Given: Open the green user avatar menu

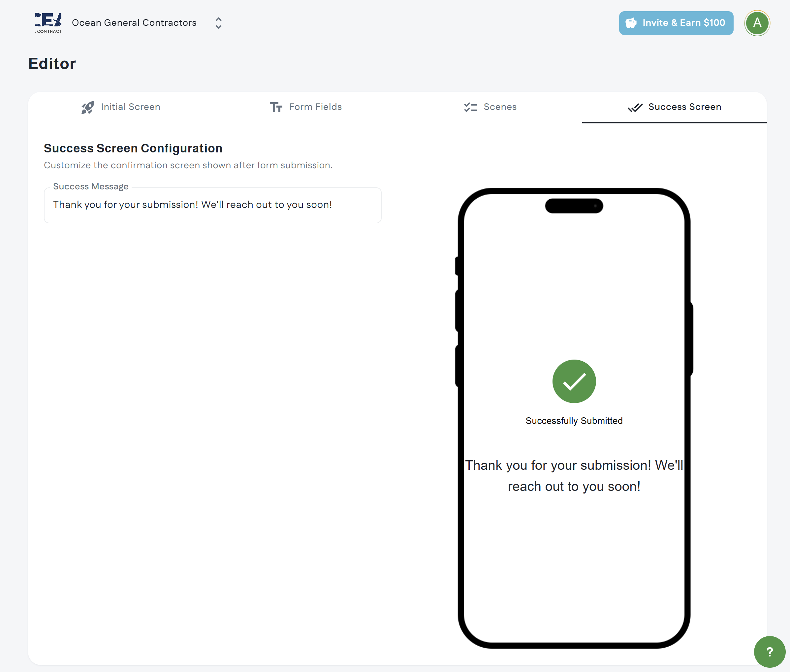Looking at the screenshot, I should (x=757, y=23).
